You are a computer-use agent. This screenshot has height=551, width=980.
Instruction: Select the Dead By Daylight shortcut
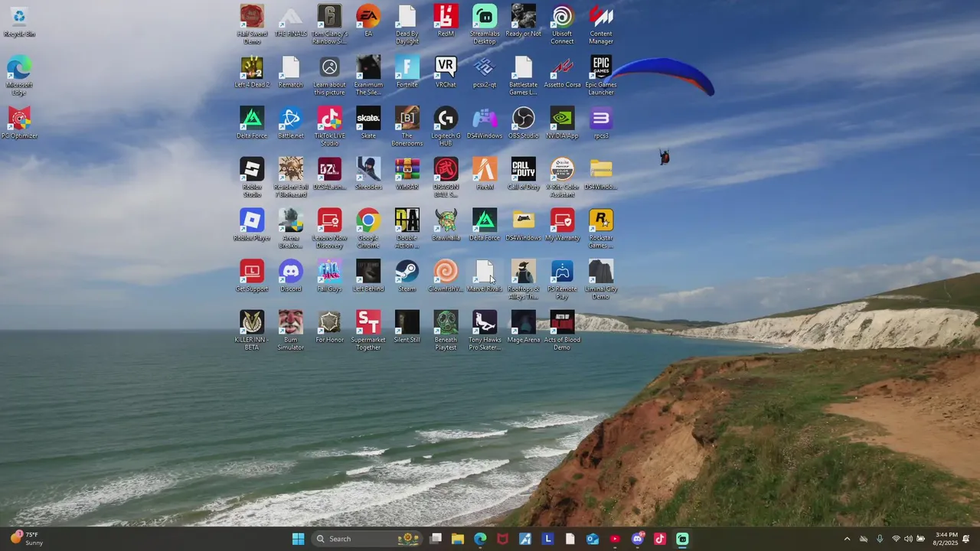(x=407, y=24)
